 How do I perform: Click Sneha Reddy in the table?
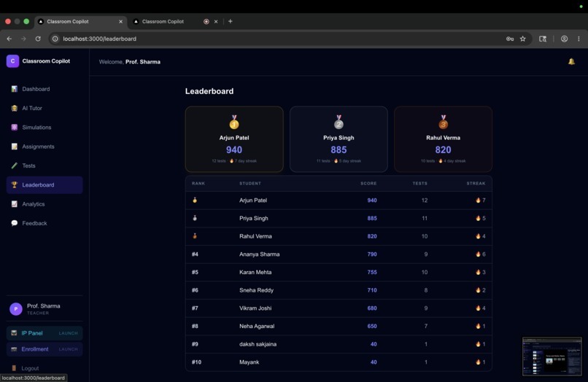tap(257, 290)
